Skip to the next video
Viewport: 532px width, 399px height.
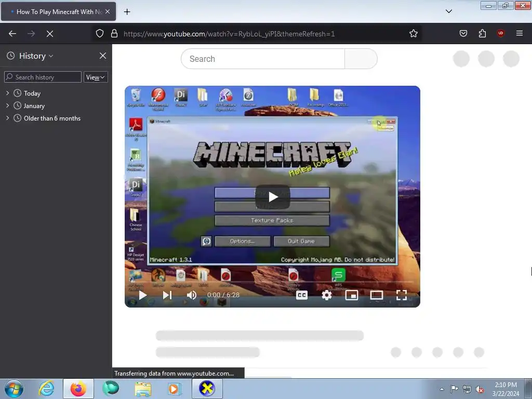pos(167,295)
